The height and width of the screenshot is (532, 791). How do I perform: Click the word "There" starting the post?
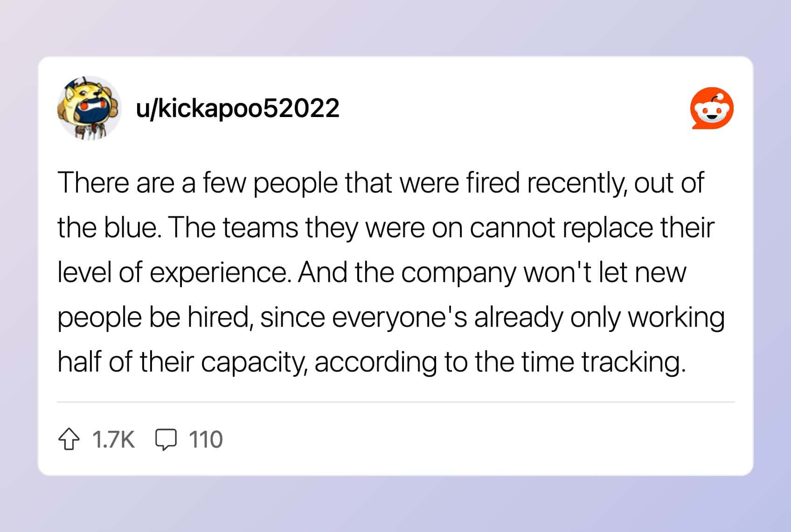point(93,182)
